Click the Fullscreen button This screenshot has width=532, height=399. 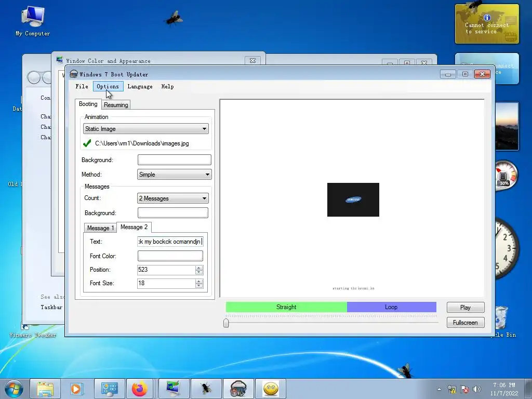pos(465,323)
